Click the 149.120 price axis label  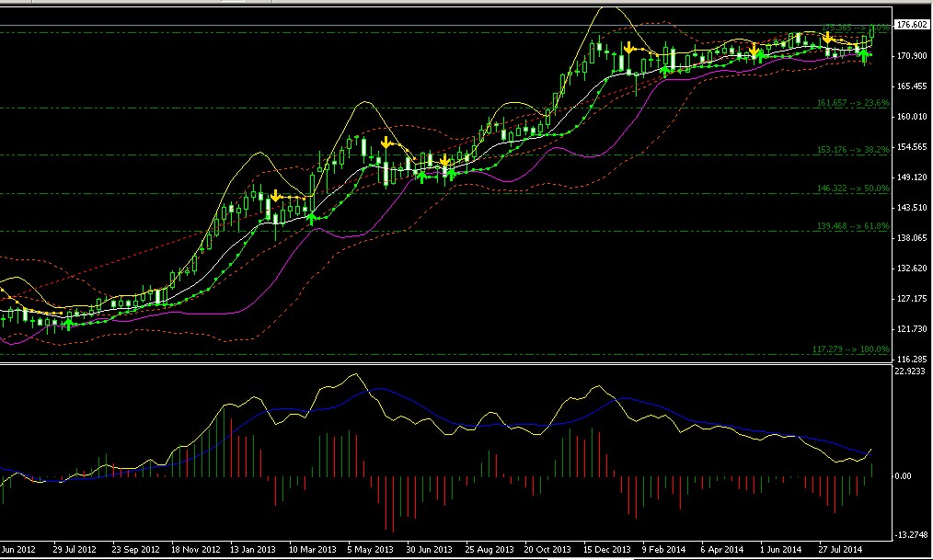[912, 177]
